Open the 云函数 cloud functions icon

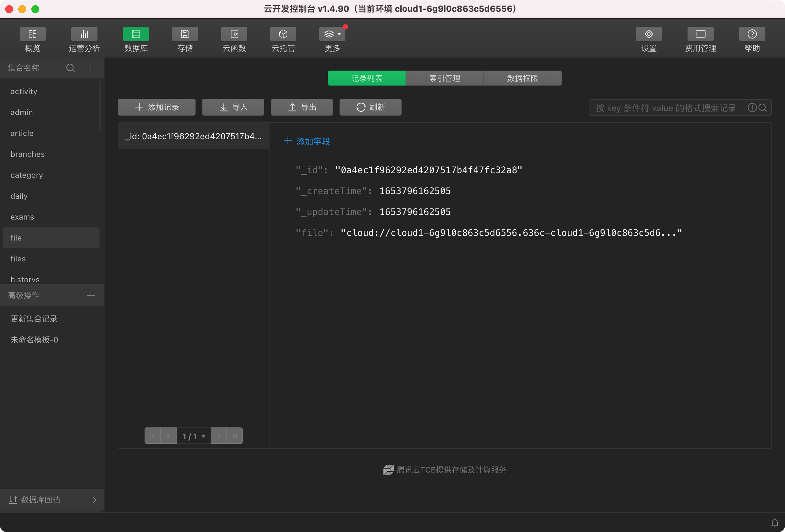[234, 34]
